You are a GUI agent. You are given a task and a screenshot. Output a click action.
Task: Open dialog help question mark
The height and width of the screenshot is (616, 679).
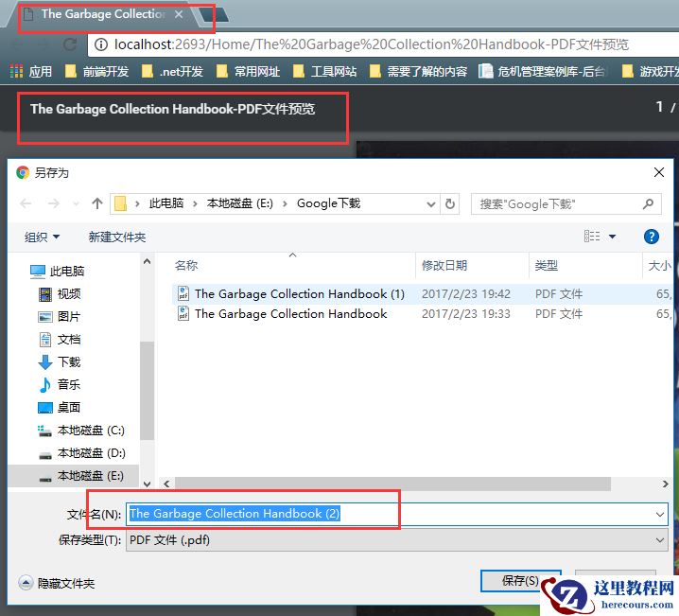pos(651,237)
